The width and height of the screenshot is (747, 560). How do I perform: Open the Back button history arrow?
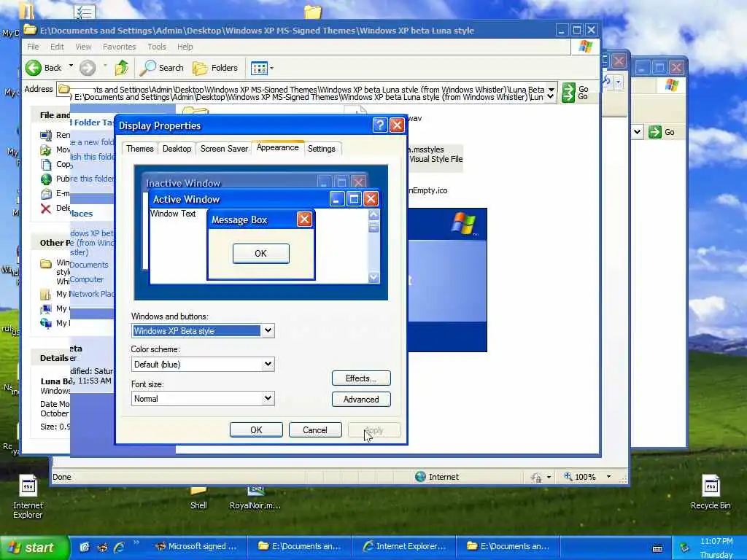pos(71,66)
